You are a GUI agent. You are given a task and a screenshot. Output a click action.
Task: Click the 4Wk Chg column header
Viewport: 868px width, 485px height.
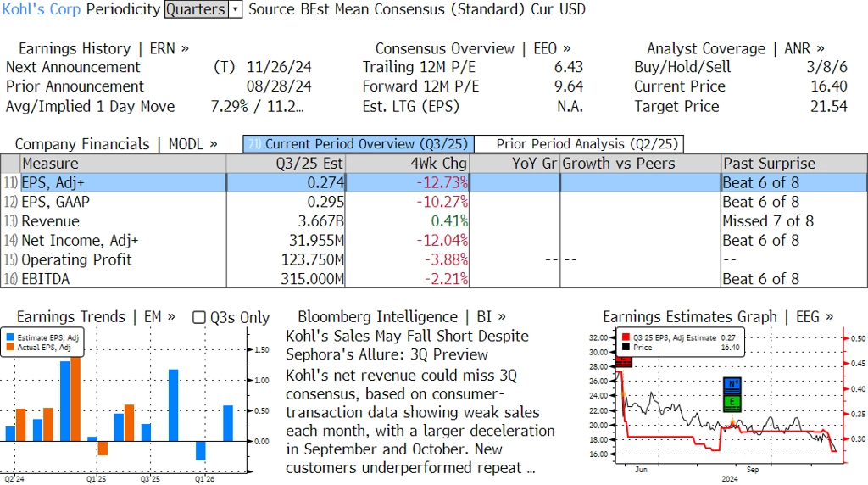tap(408, 164)
